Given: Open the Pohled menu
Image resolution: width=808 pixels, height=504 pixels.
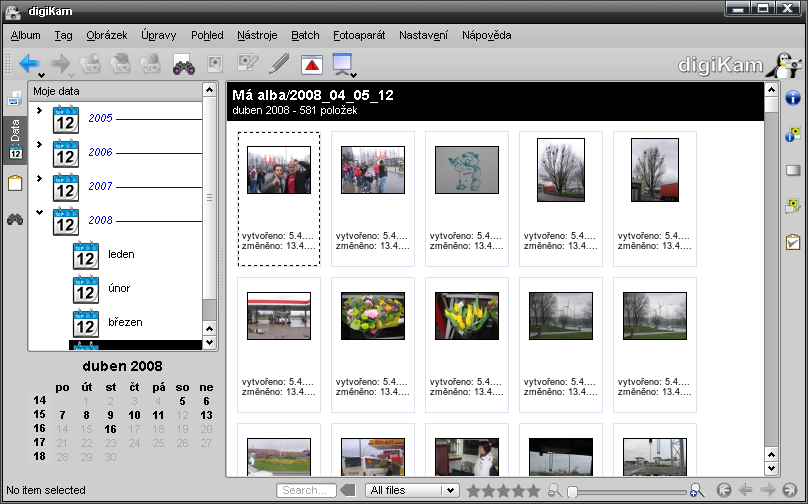Looking at the screenshot, I should (x=207, y=35).
